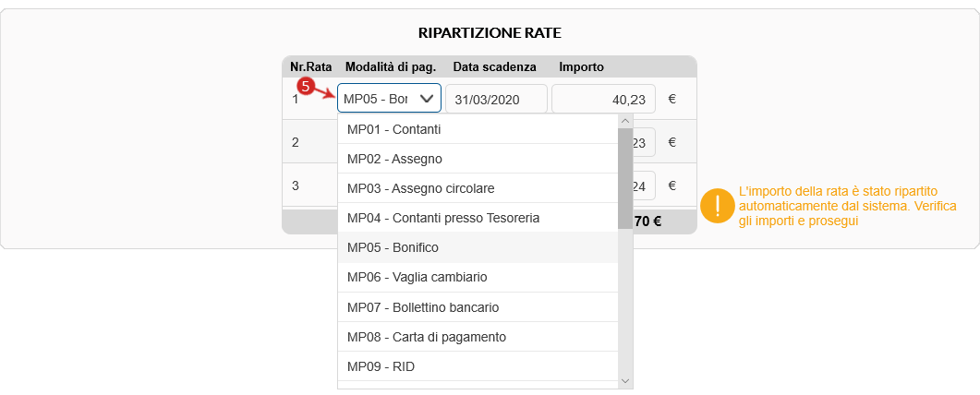Select MP07 - Bollettino bancario option

pyautogui.click(x=478, y=307)
